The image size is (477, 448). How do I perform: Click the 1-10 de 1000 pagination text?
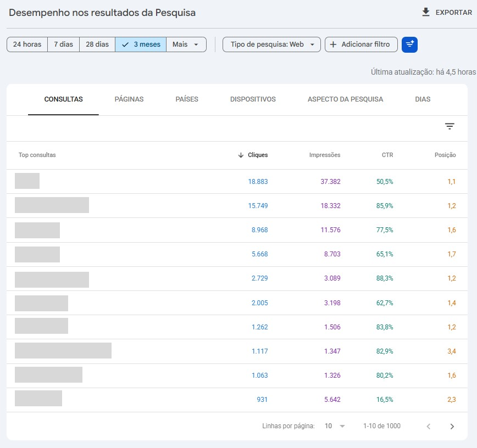click(382, 426)
